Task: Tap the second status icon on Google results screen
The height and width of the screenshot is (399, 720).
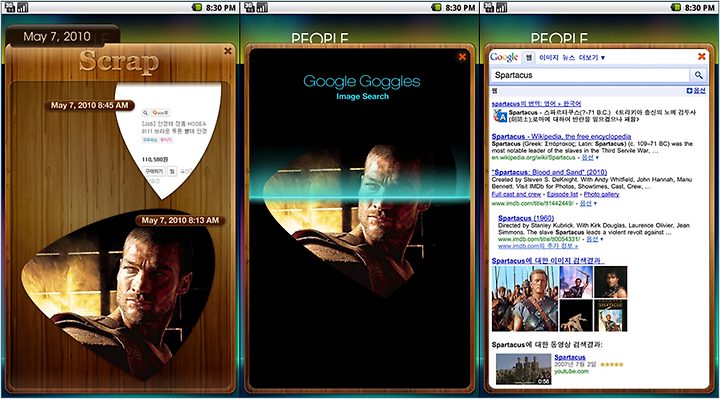Action: [502, 7]
